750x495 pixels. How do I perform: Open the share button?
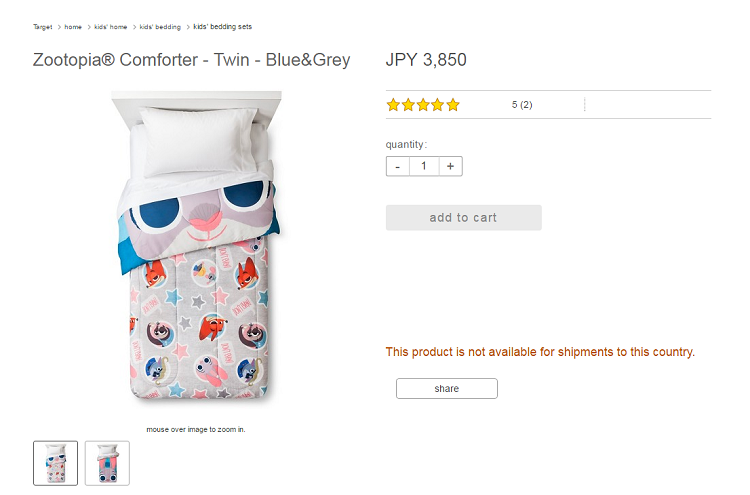point(447,388)
